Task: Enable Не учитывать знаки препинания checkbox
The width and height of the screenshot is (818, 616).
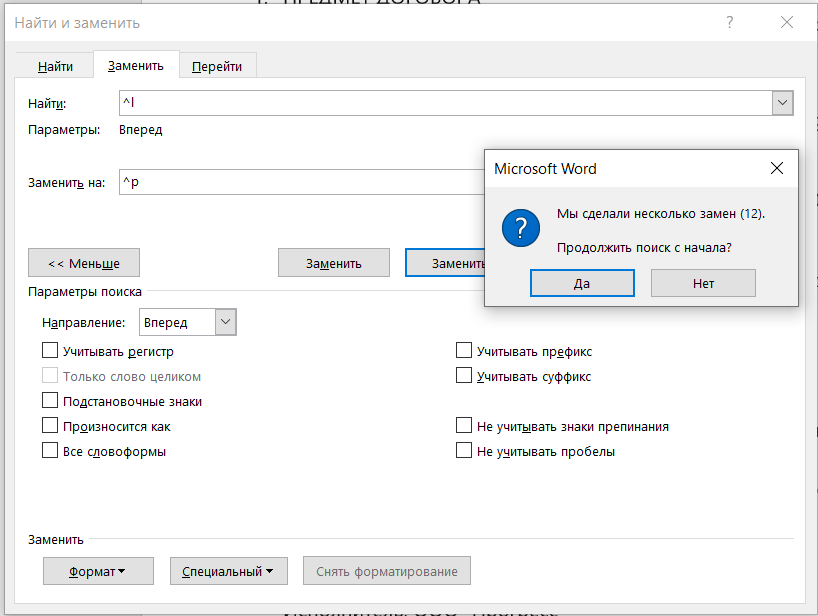Action: (464, 425)
